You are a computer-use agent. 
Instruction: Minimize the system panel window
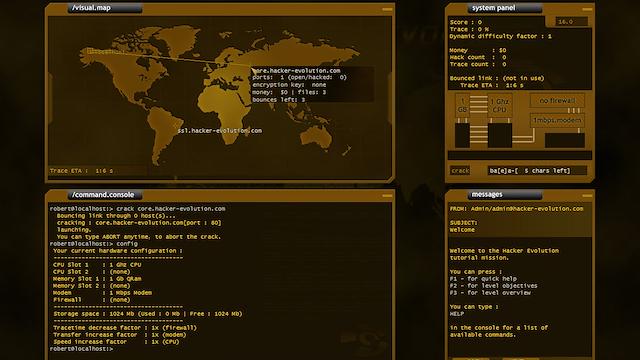pos(587,9)
